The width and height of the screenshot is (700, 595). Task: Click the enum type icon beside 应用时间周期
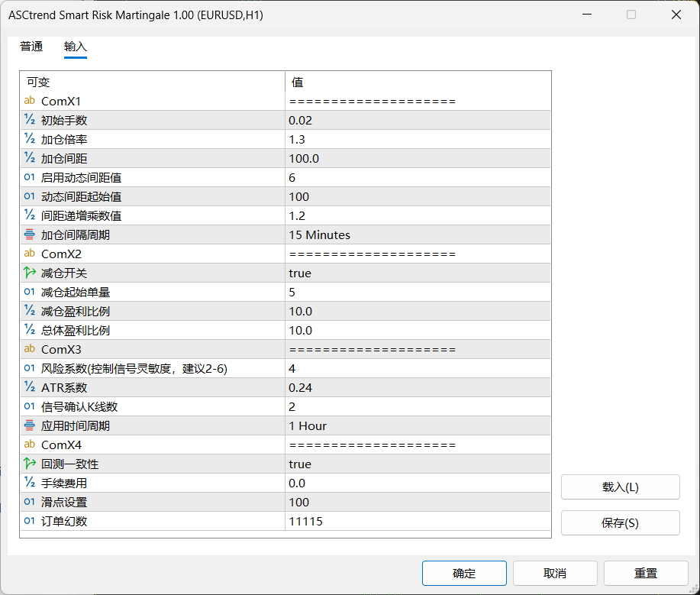pyautogui.click(x=30, y=425)
